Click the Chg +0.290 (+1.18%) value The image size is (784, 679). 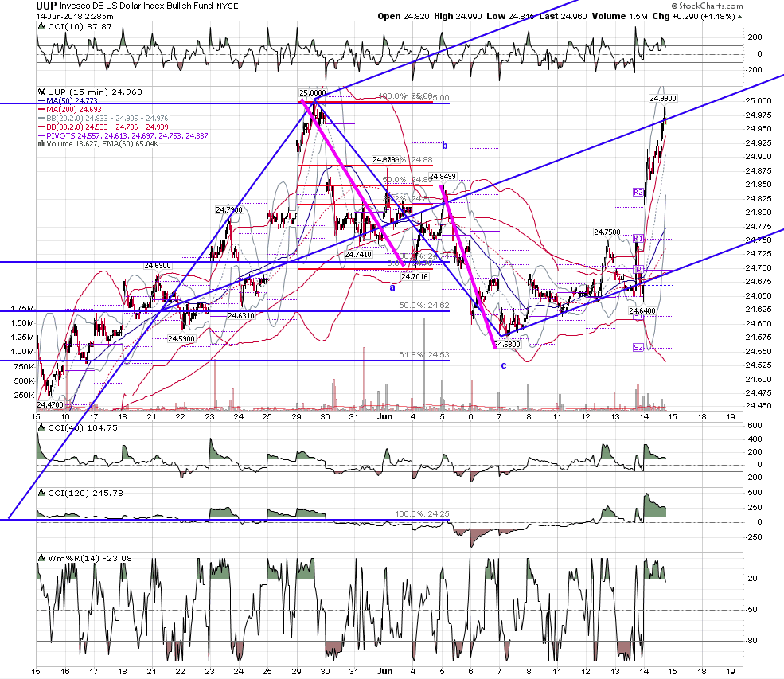coord(693,17)
